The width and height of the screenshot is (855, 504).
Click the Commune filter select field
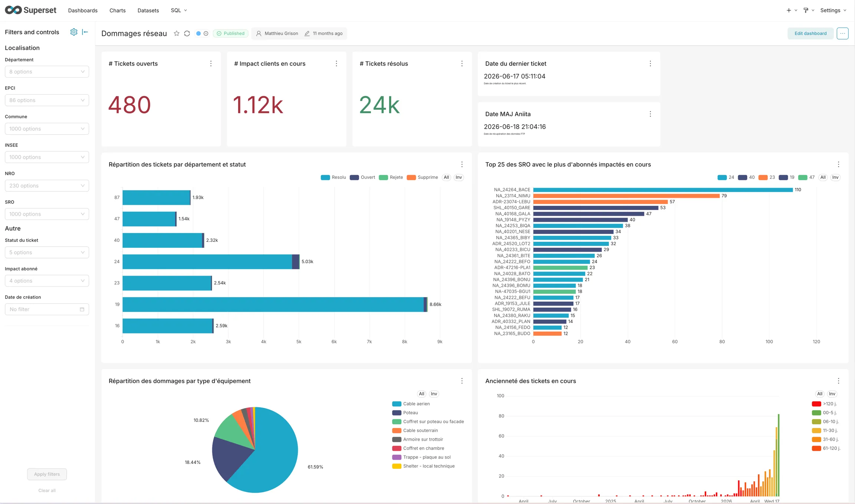pos(47,129)
